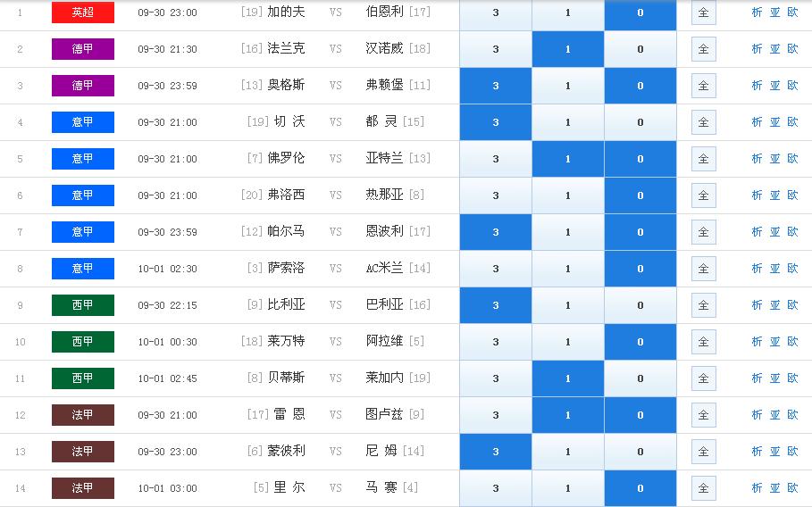Toggle home-win 3 for 萨索洛 vs AC米兰
Screen dimensions: 812x507
click(496, 269)
